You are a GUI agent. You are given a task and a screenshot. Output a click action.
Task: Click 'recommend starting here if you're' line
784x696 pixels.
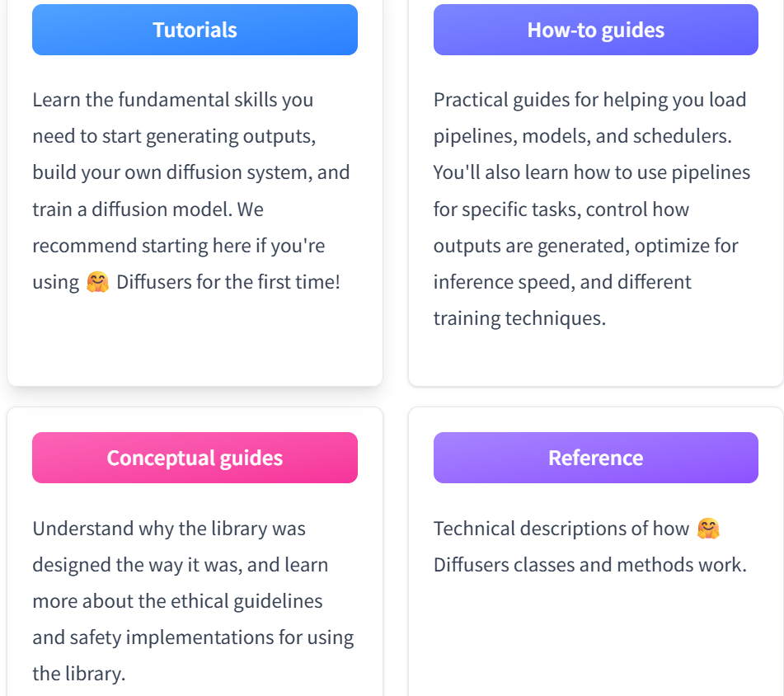(x=179, y=246)
